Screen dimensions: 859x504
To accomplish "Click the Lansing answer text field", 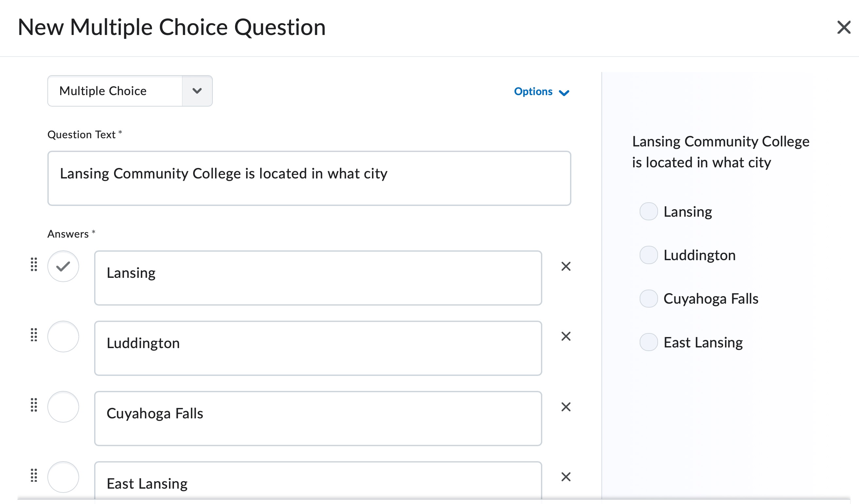I will (x=318, y=278).
